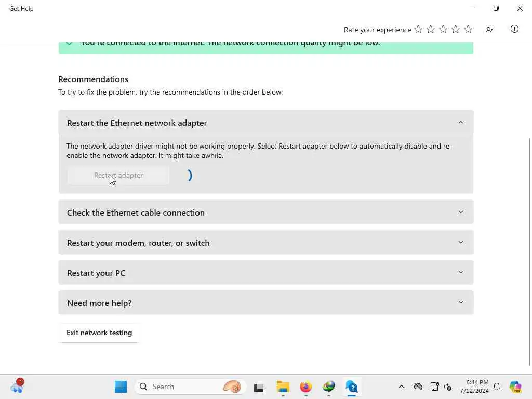Click Exit network testing button

point(99,333)
